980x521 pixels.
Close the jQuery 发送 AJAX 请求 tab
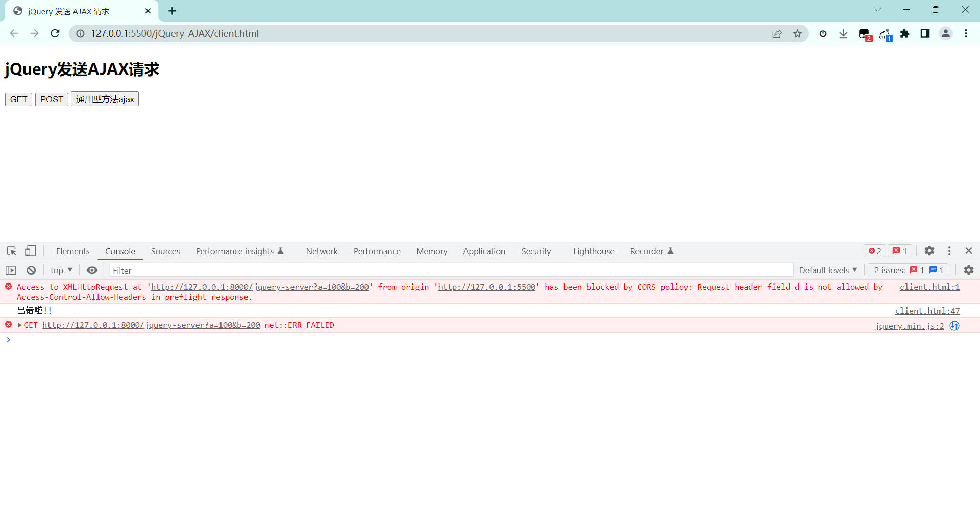click(x=148, y=11)
